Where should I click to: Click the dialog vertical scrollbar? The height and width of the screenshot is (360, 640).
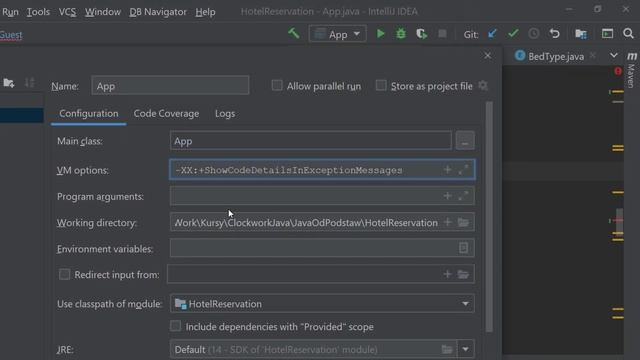tap(489, 216)
